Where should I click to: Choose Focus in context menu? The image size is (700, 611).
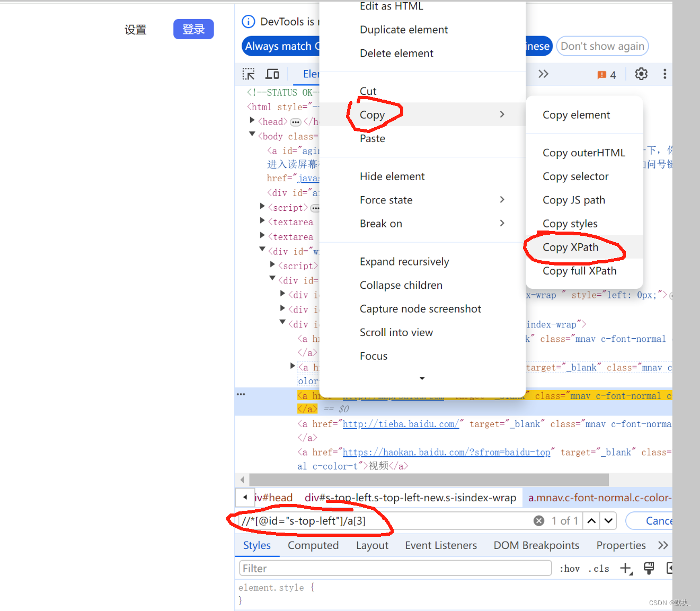coord(422,356)
